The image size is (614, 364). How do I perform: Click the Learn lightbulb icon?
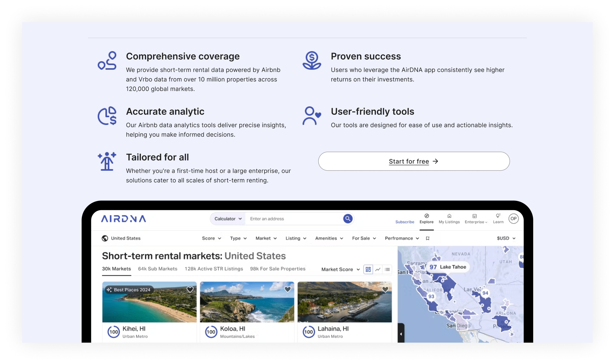[498, 216]
